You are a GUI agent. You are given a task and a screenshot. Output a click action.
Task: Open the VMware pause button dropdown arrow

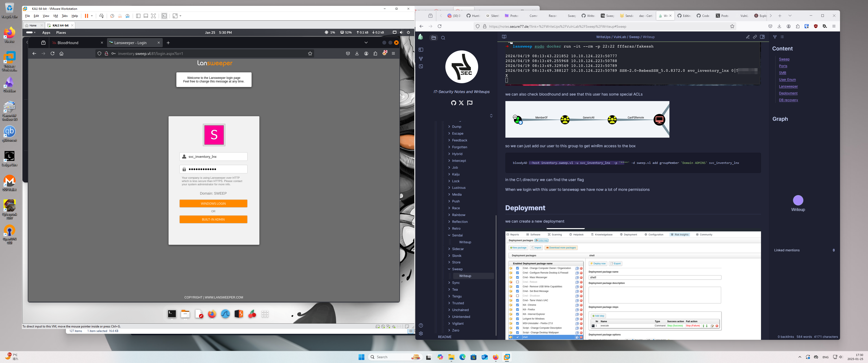pyautogui.click(x=92, y=16)
